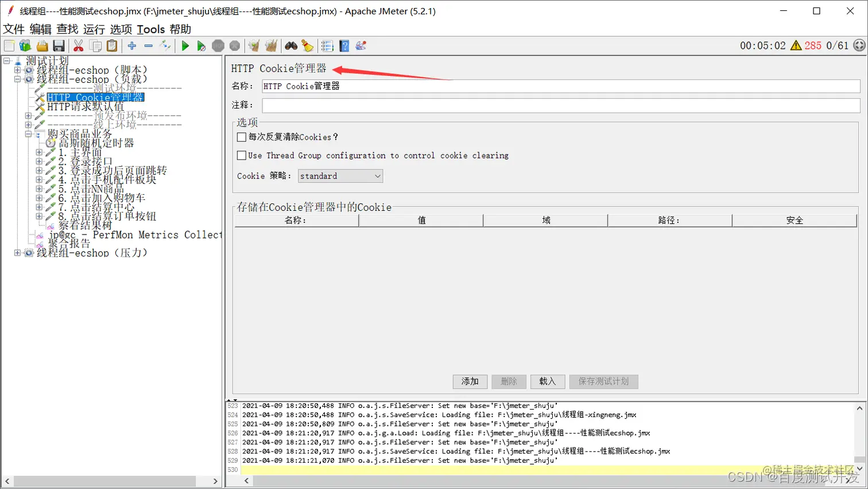Click the 载入 button

pyautogui.click(x=548, y=382)
